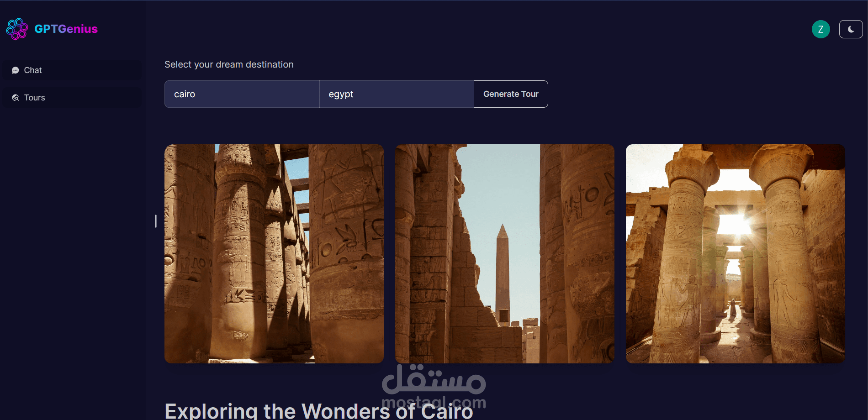The image size is (868, 420).
Task: Open the green Z user avatar
Action: pyautogui.click(x=820, y=29)
